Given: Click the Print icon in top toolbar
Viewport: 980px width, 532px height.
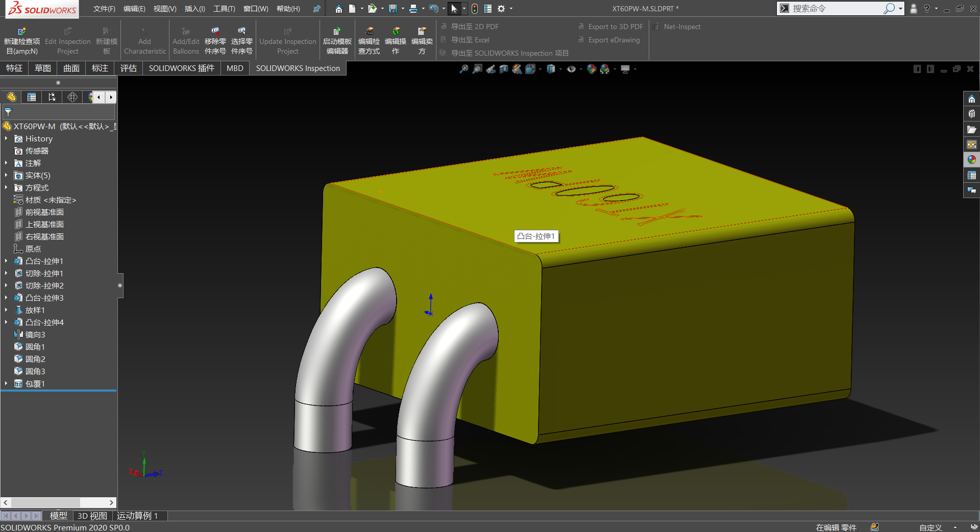Looking at the screenshot, I should coord(413,9).
